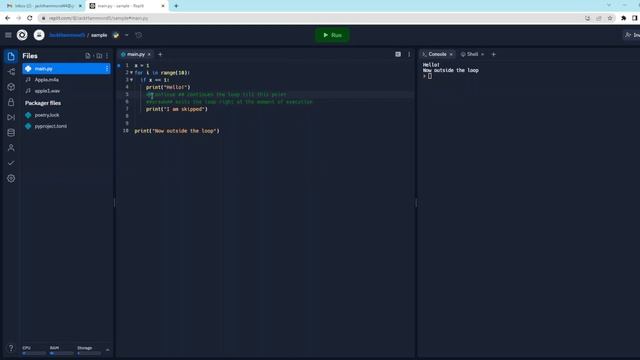Click the Packager files heading
This screenshot has width=640, height=360.
pyautogui.click(x=43, y=103)
